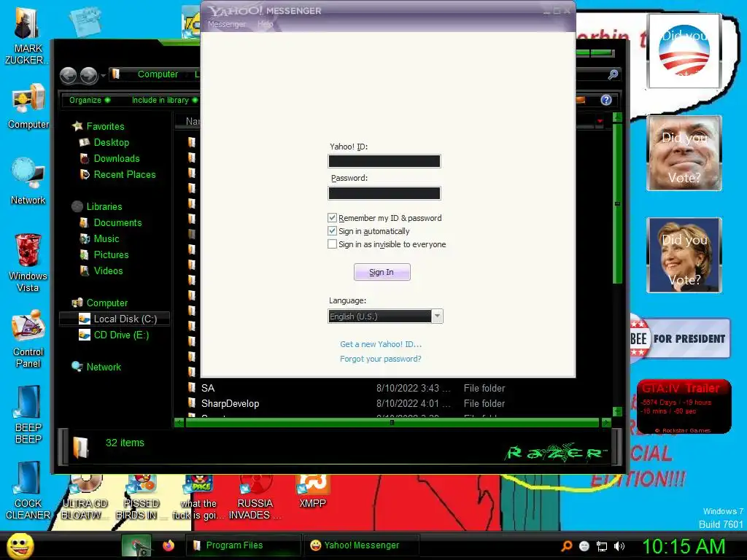The width and height of the screenshot is (747, 560).
Task: Toggle Sign in automatically checkbox
Action: pos(332,231)
